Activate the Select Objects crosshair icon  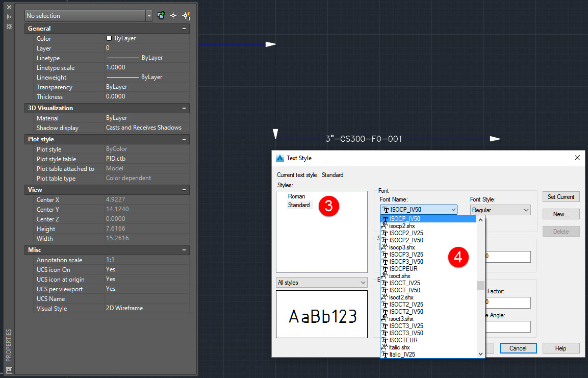[173, 16]
